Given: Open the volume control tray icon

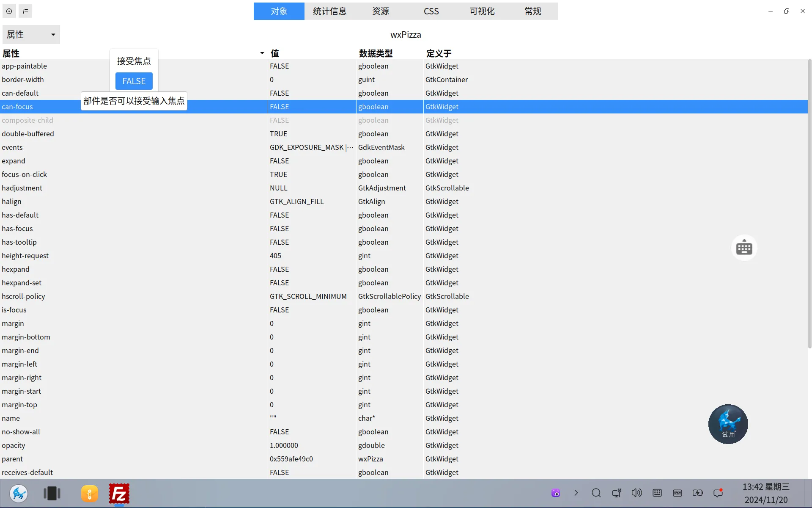Looking at the screenshot, I should coord(637,493).
